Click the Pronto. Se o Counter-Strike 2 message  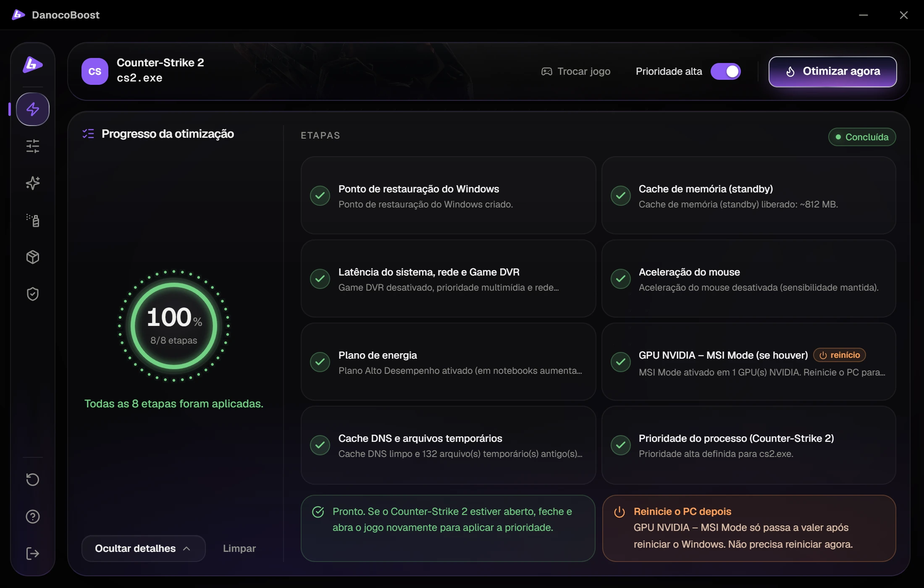448,528
